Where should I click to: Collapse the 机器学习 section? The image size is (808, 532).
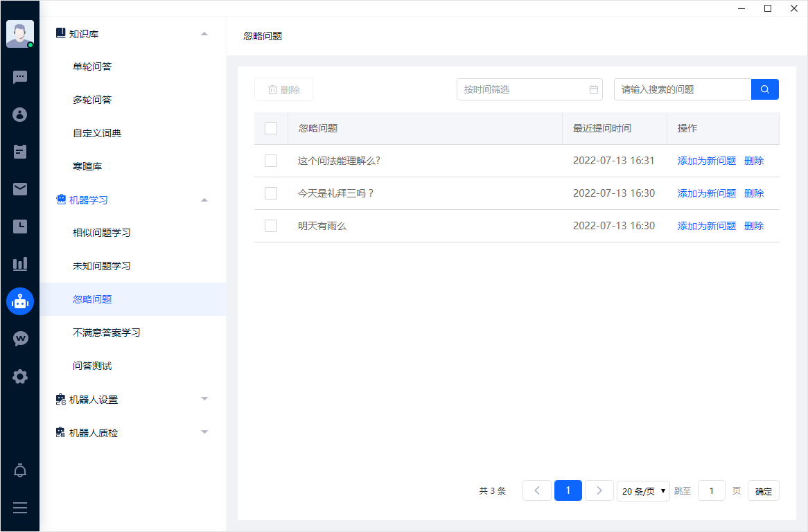(204, 199)
